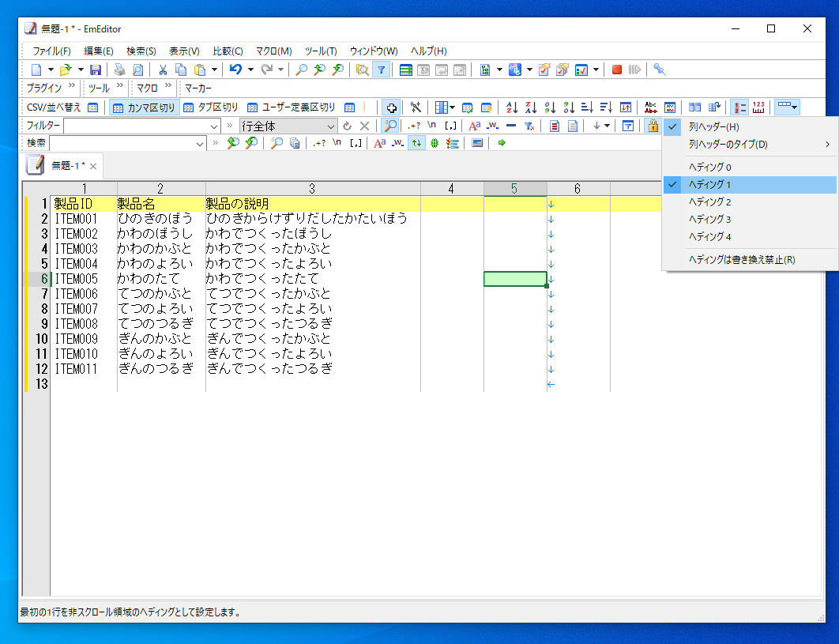This screenshot has width=839, height=644.
Task: Click inside the 検索 search input field
Action: [122, 144]
